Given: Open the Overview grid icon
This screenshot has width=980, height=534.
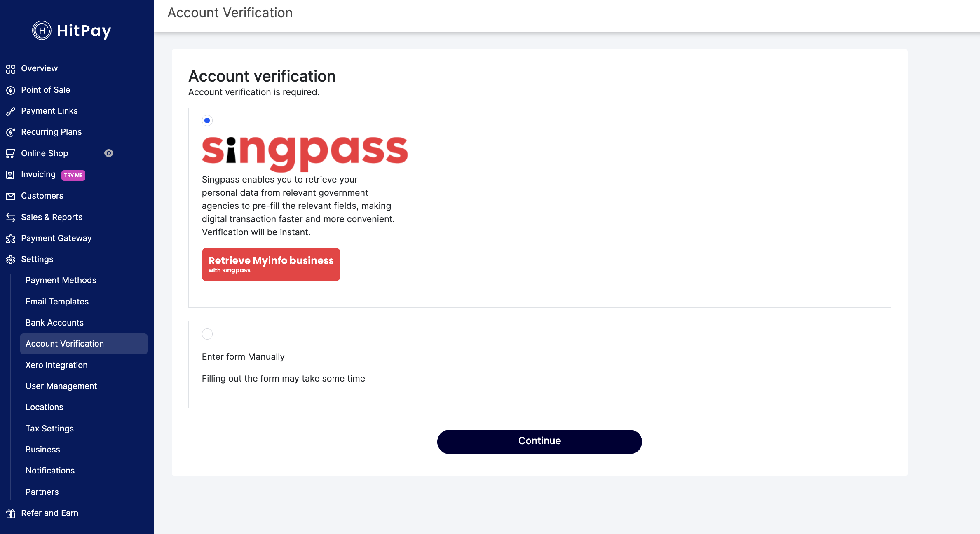Looking at the screenshot, I should (x=11, y=69).
